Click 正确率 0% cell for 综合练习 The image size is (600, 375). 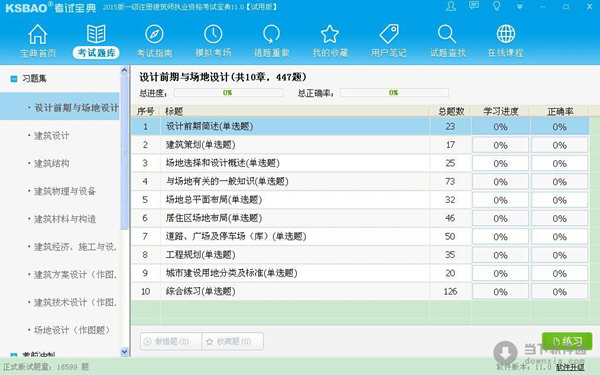coord(559,292)
